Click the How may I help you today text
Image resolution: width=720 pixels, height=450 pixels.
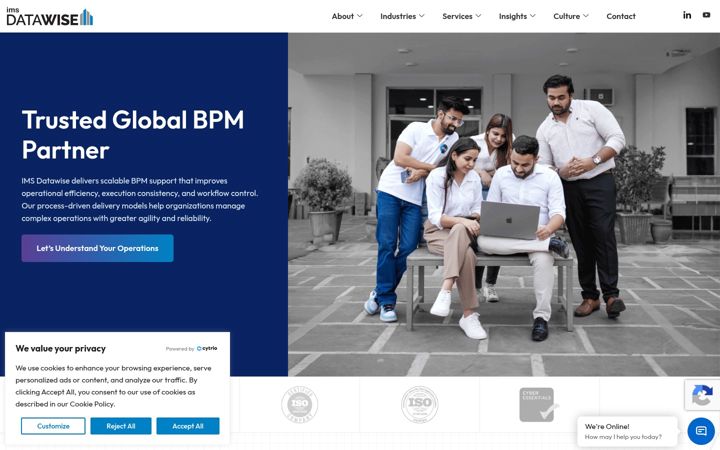click(x=623, y=437)
